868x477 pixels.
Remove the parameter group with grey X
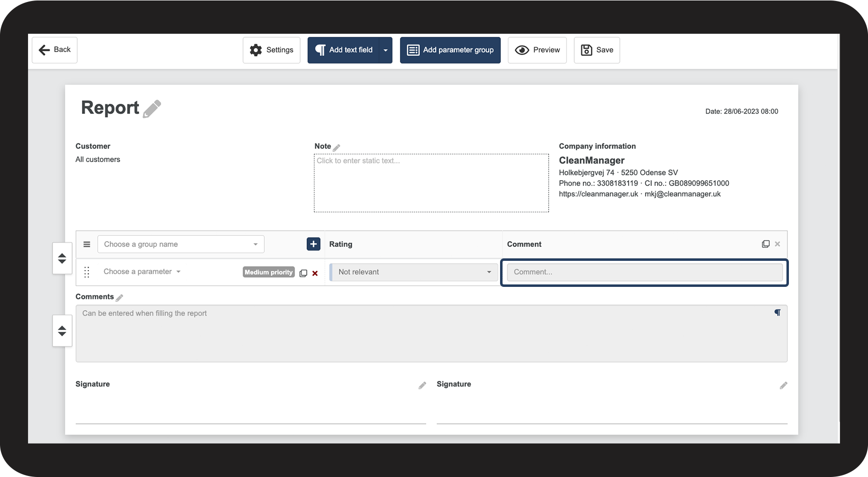pos(778,244)
